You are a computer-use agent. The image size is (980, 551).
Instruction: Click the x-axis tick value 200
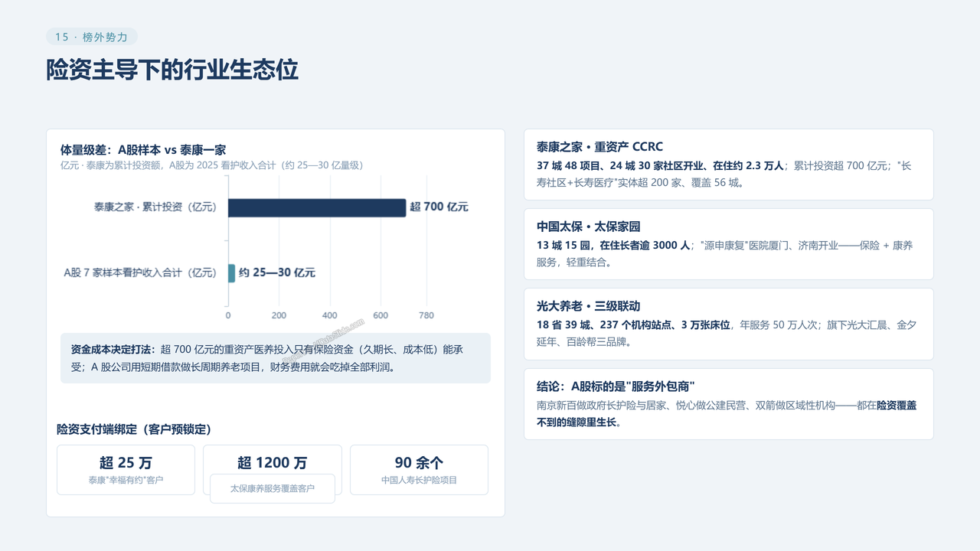click(279, 315)
